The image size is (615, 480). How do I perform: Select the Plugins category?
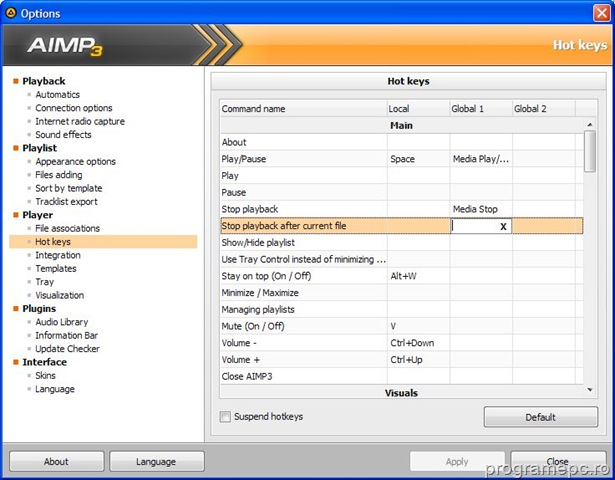pos(39,309)
